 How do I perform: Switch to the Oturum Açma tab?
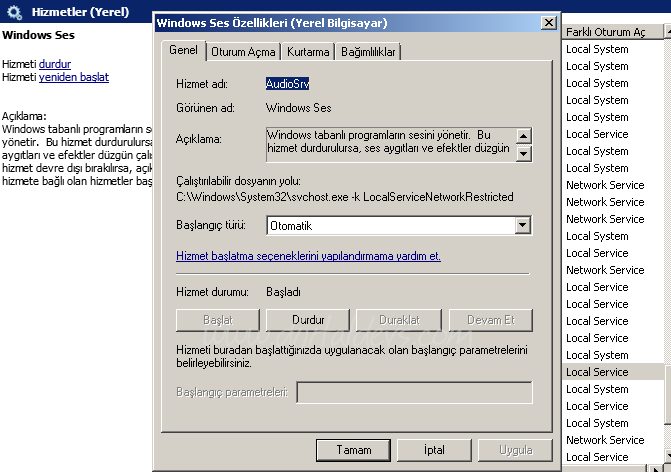(x=243, y=51)
